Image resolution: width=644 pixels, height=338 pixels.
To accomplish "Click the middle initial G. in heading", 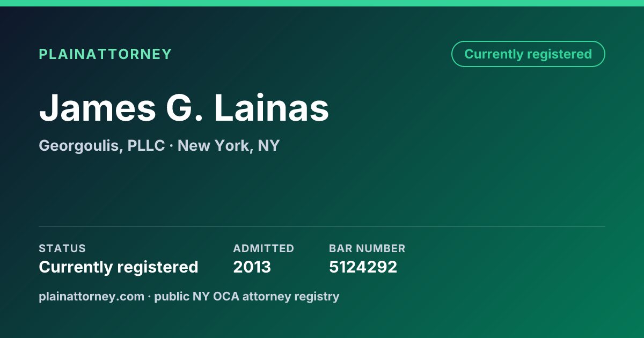I will 181,108.
